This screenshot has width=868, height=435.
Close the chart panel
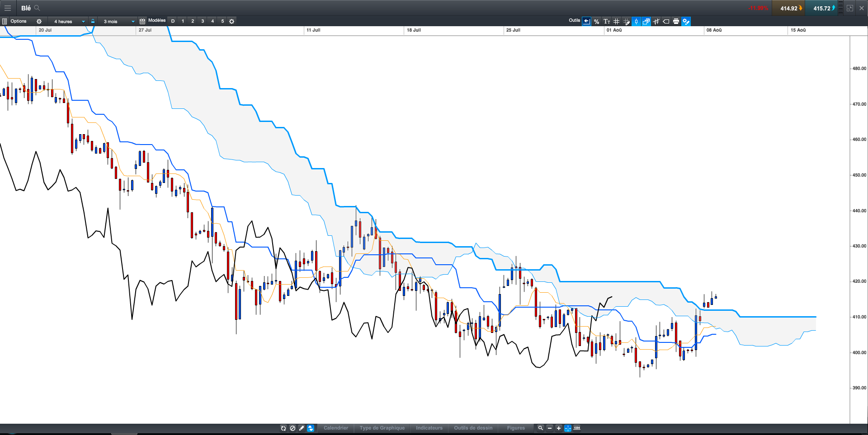(861, 8)
